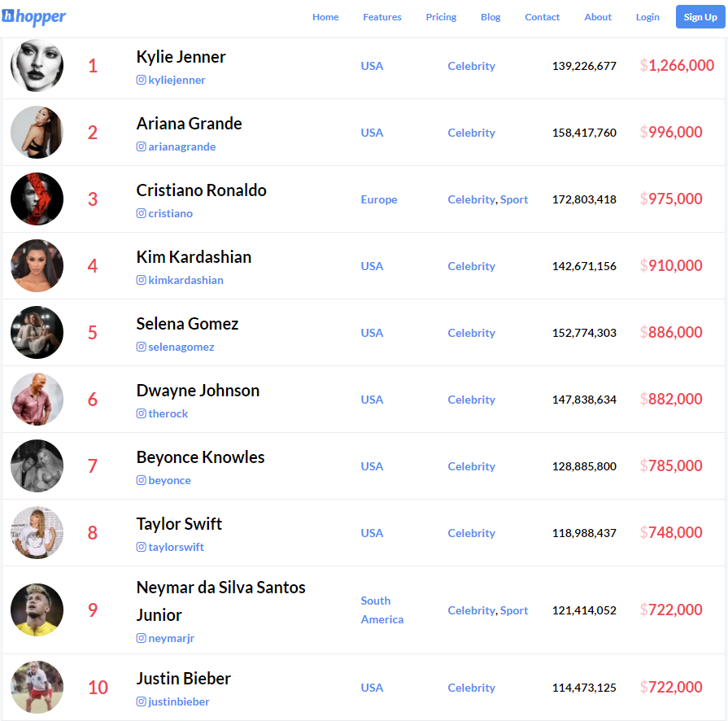Click Instagram icon beside kyliejenner handle
728x721 pixels.
click(x=142, y=80)
